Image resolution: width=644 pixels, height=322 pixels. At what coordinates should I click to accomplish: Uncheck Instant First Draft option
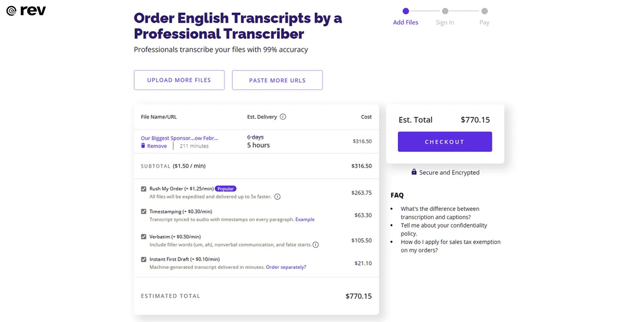[144, 260]
